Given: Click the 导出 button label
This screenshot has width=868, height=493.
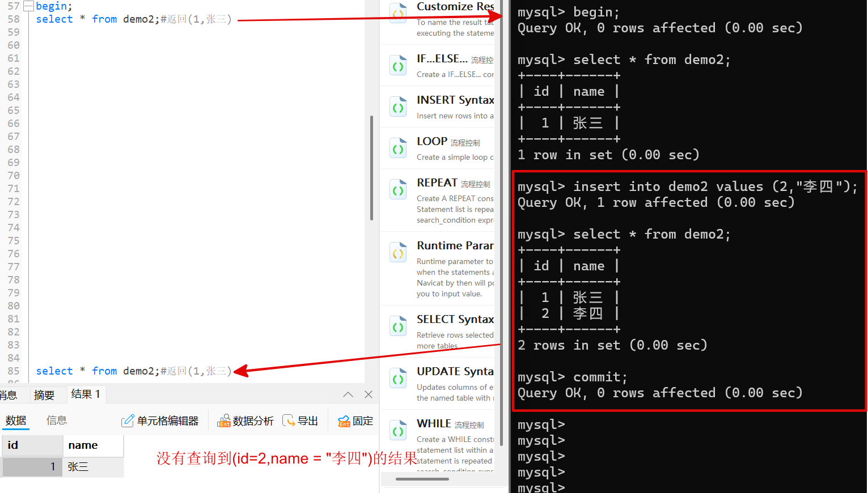Looking at the screenshot, I should pos(308,421).
